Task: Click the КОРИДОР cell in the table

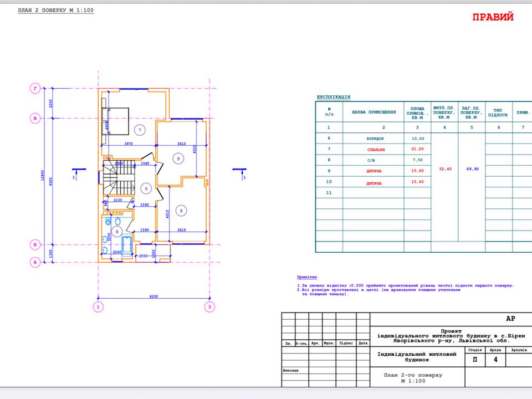Action: (x=375, y=139)
